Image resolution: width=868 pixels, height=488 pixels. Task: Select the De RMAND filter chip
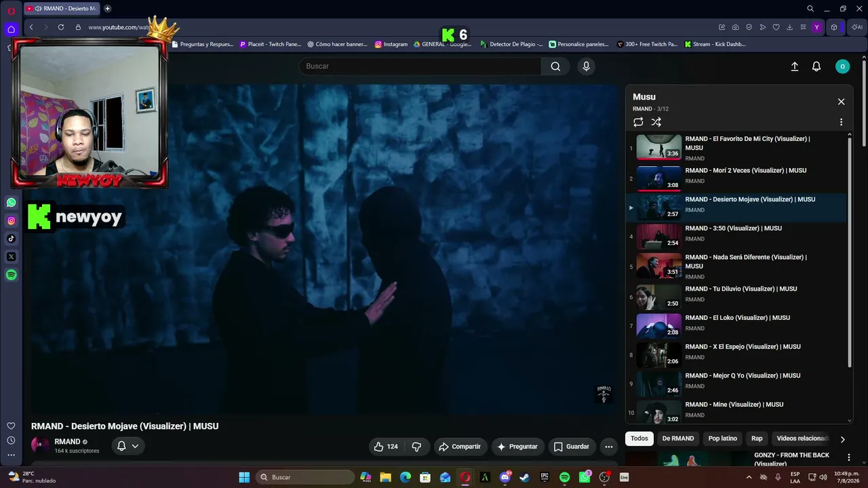(x=678, y=439)
